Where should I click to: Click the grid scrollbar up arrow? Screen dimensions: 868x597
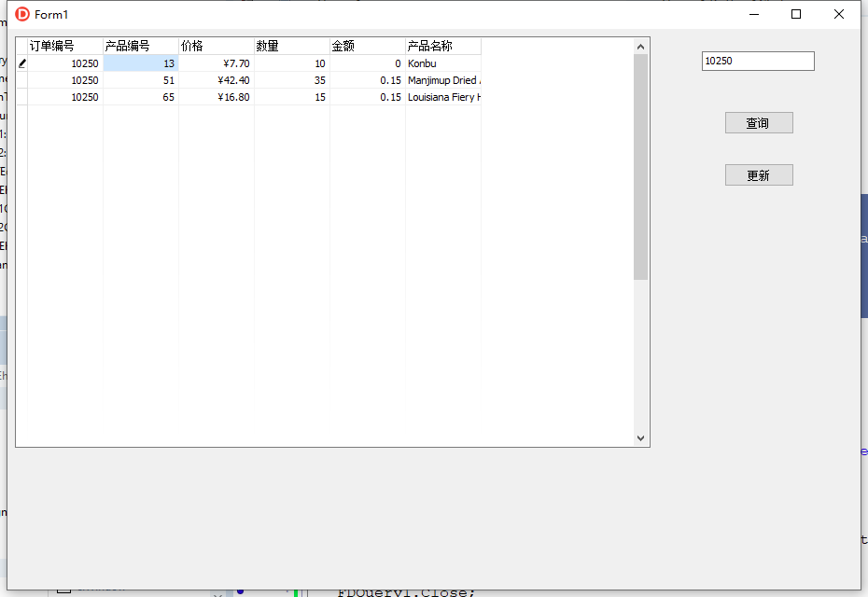point(640,45)
